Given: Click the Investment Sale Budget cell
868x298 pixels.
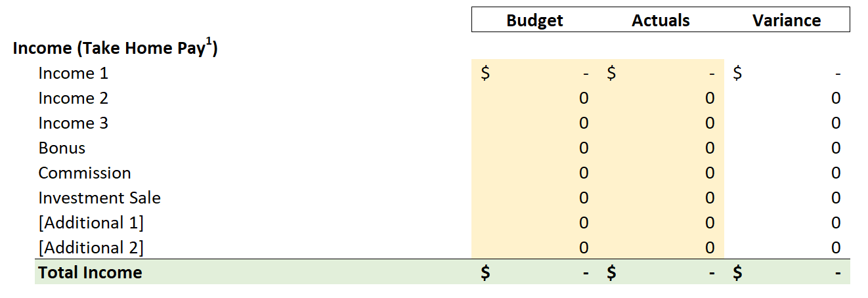Looking at the screenshot, I should click(534, 198).
